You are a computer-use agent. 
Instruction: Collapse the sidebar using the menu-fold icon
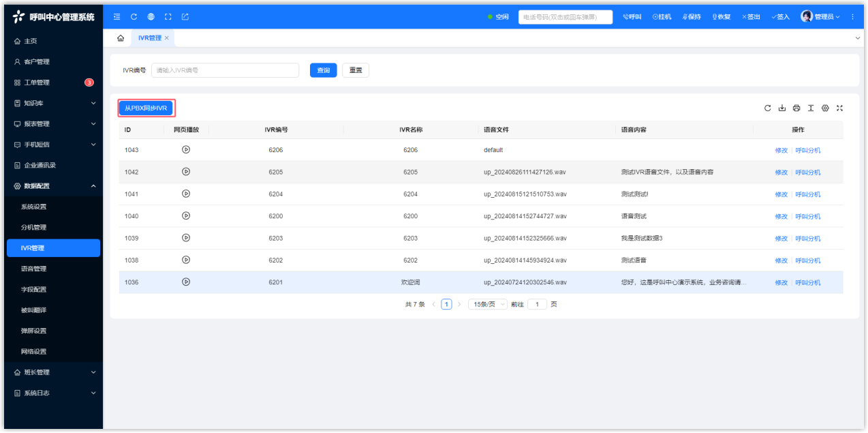point(117,17)
